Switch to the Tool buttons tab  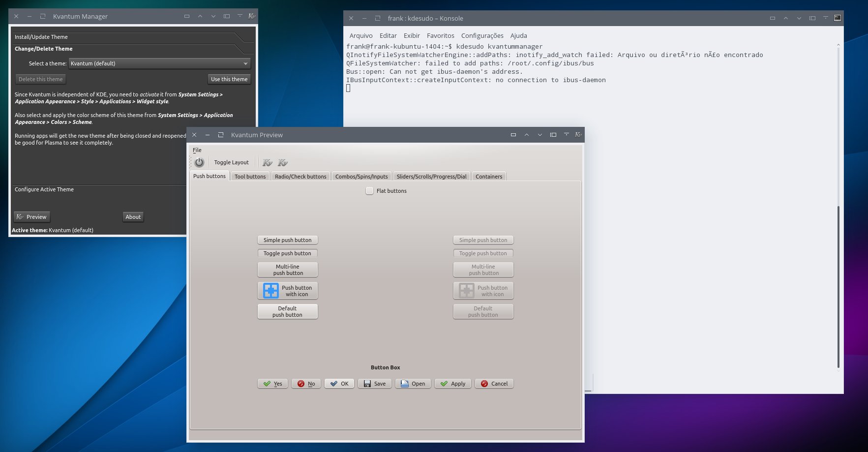tap(250, 177)
